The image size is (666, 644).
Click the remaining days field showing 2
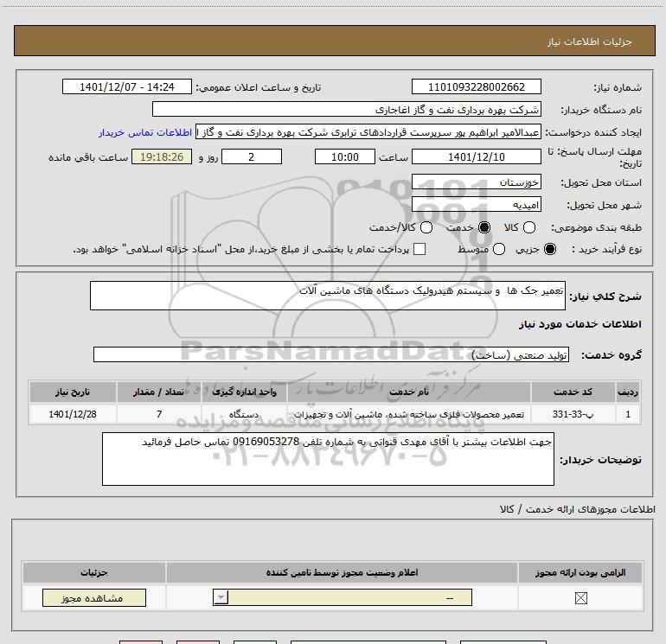[252, 157]
